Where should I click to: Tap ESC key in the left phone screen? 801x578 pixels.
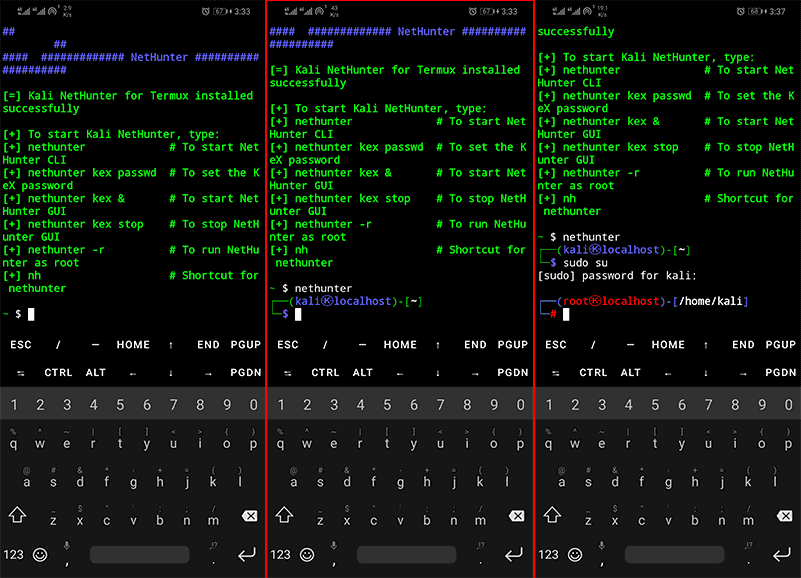click(x=21, y=345)
